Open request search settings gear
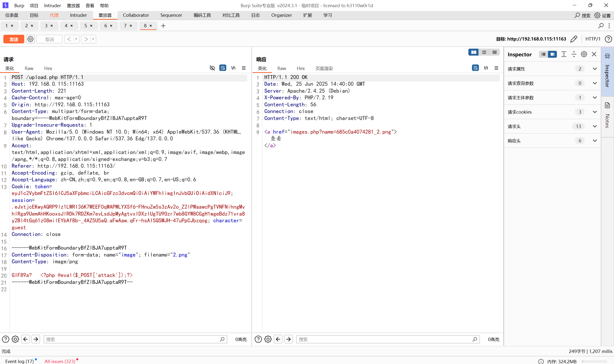The image size is (614, 364). 15,339
